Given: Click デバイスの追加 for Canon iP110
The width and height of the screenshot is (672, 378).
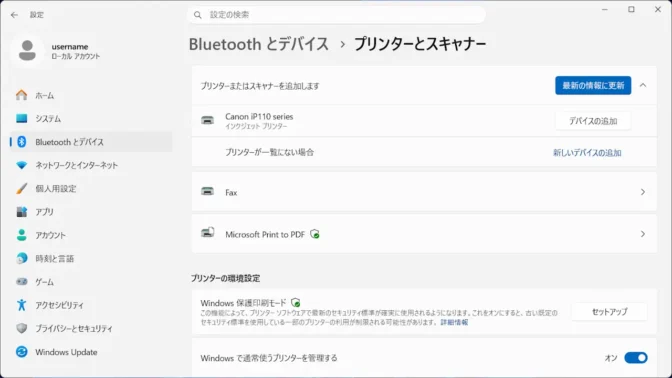Looking at the screenshot, I should 593,121.
